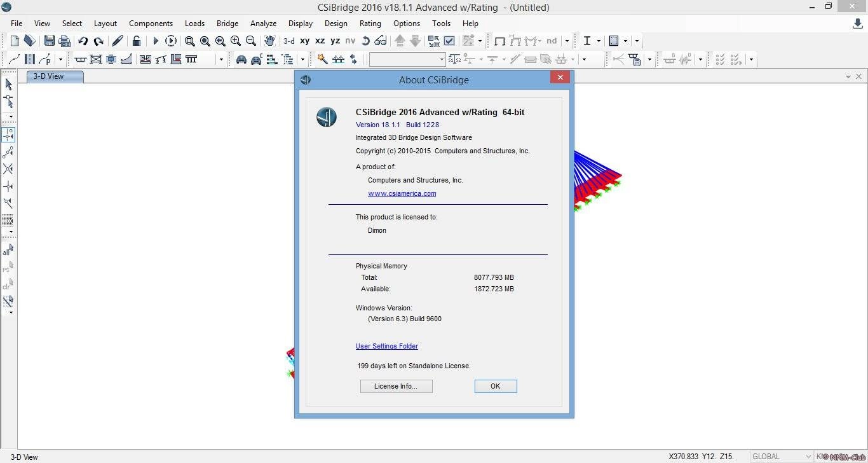Click the download arrow icon top right
Viewport: 868px width, 463px height.
coord(857,24)
